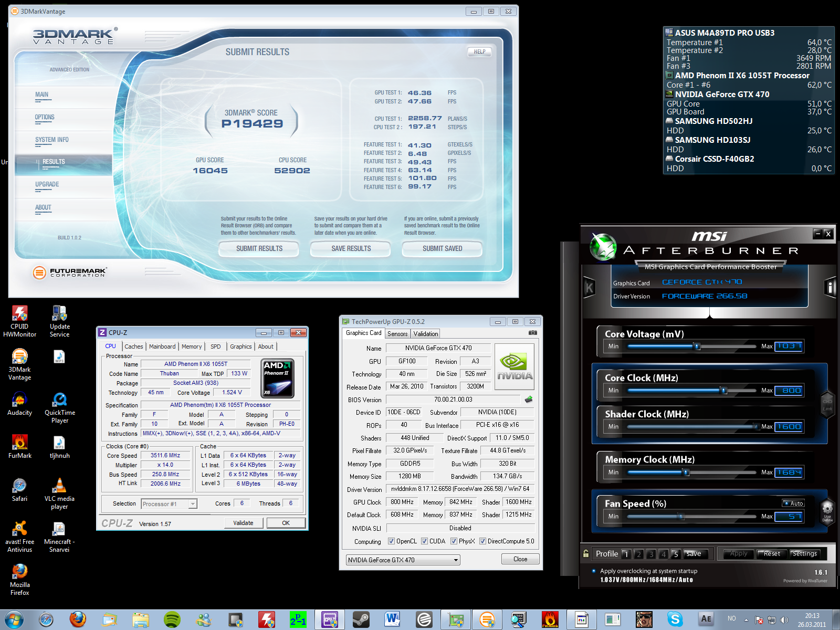Open Safari desktop shortcut
840x630 pixels.
point(20,490)
